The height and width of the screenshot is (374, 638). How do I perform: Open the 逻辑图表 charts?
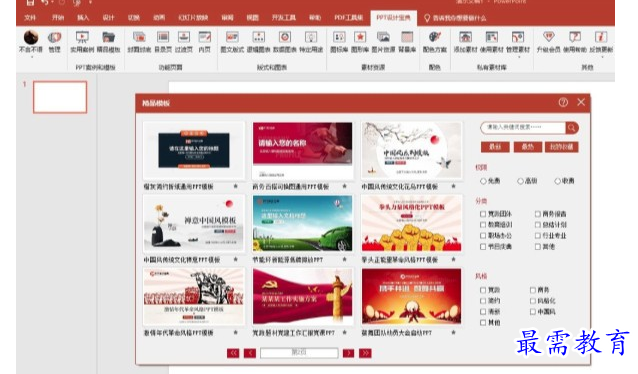(258, 42)
